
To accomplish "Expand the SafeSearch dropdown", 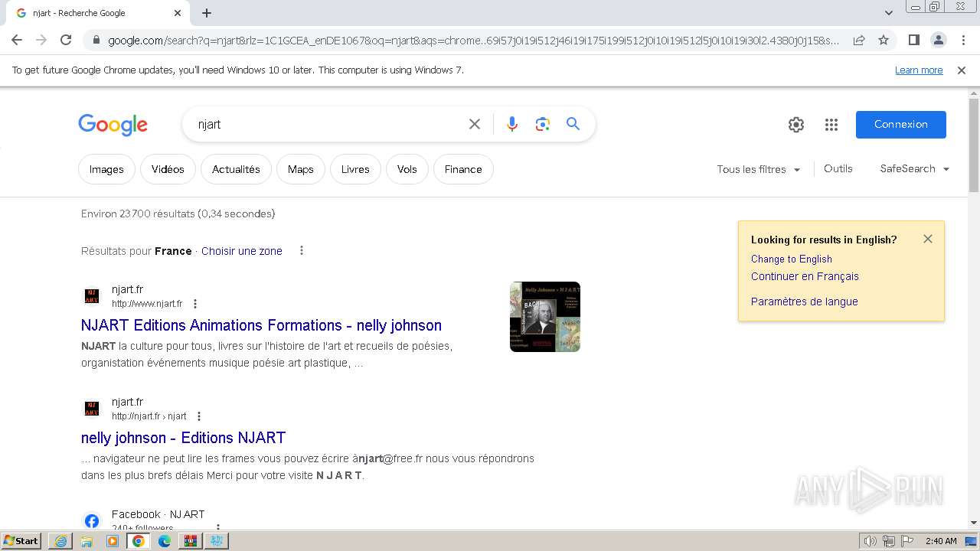I will (x=915, y=168).
